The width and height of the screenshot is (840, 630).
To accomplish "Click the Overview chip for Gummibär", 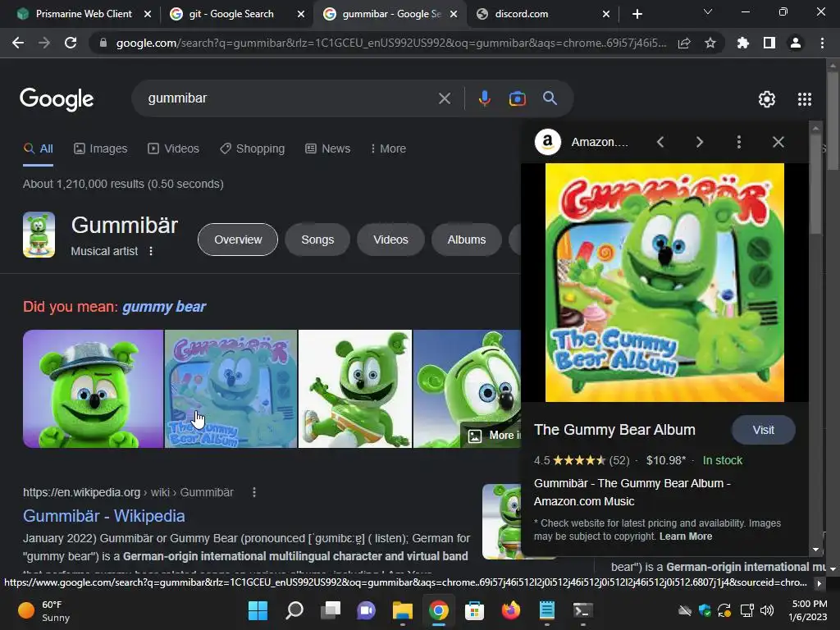I will [x=238, y=240].
